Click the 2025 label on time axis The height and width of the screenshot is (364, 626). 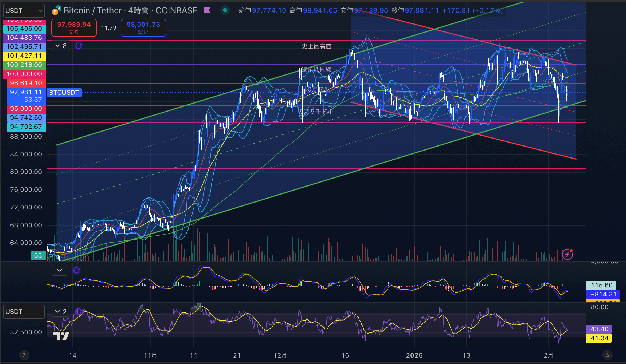[414, 355]
